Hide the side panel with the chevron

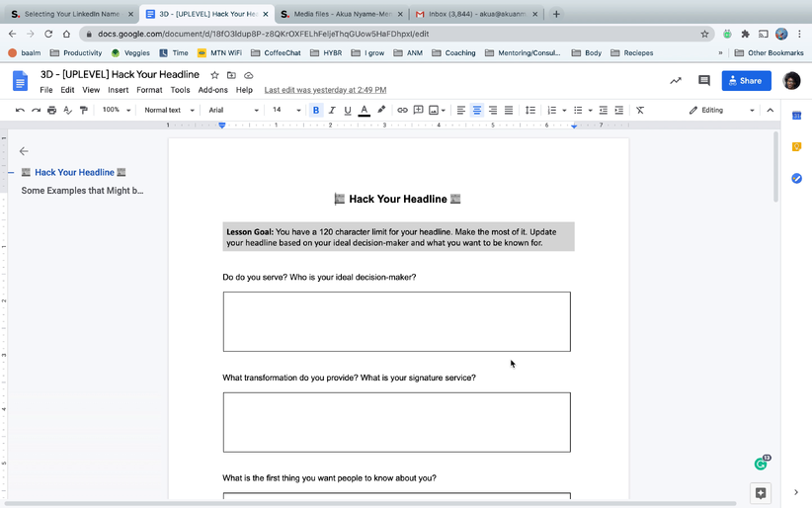point(796,492)
